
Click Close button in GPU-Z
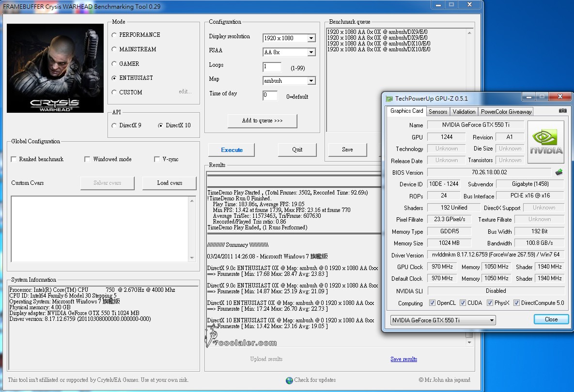(x=551, y=319)
